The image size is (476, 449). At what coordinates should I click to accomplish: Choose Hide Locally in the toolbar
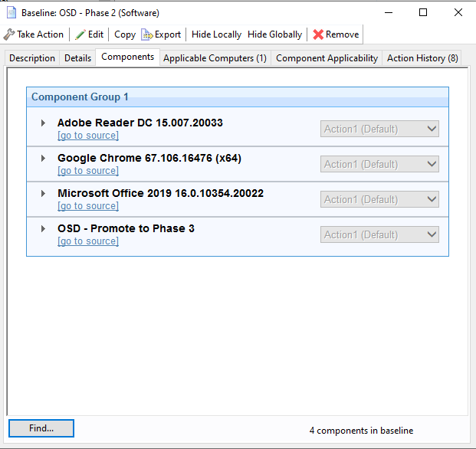(x=216, y=34)
